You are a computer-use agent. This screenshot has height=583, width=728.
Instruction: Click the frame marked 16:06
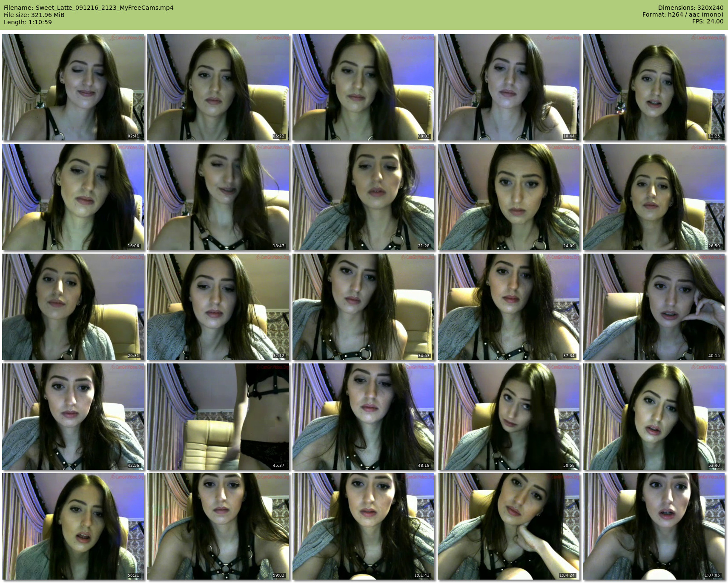[x=73, y=197]
